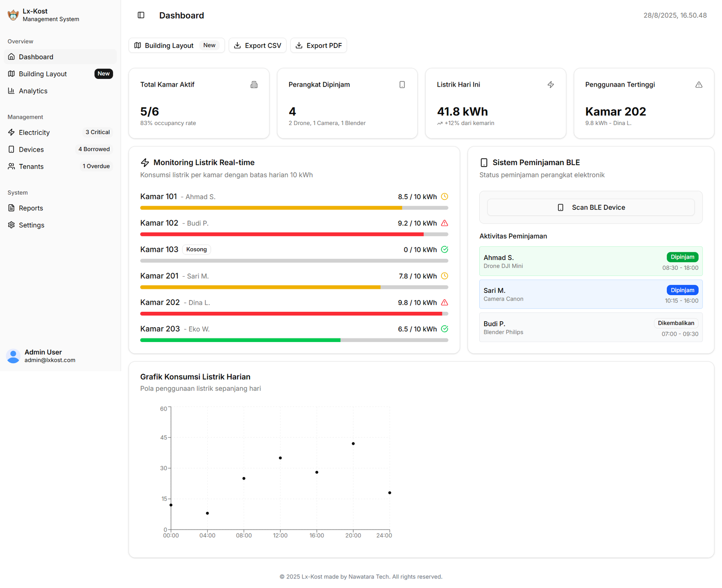Screen dimensions: 722x588
Task: Open the Settings page
Action: [32, 225]
